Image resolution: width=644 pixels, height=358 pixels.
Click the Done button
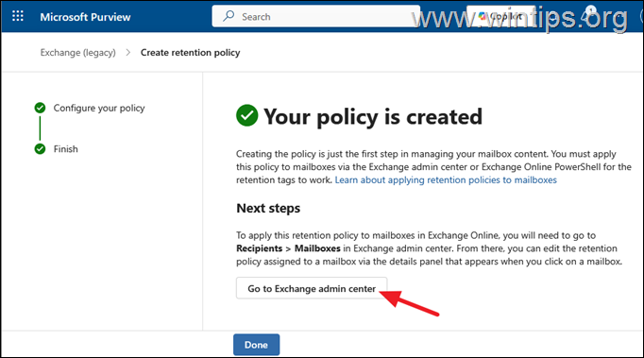(256, 345)
